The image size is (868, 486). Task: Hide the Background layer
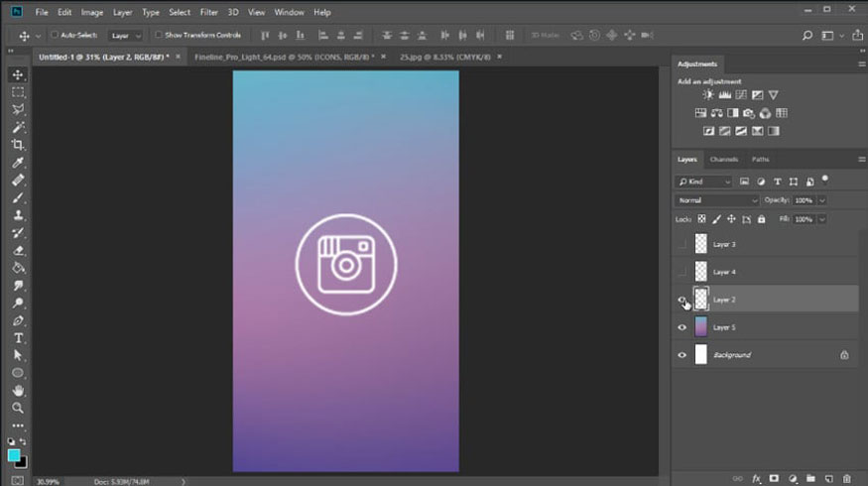682,355
